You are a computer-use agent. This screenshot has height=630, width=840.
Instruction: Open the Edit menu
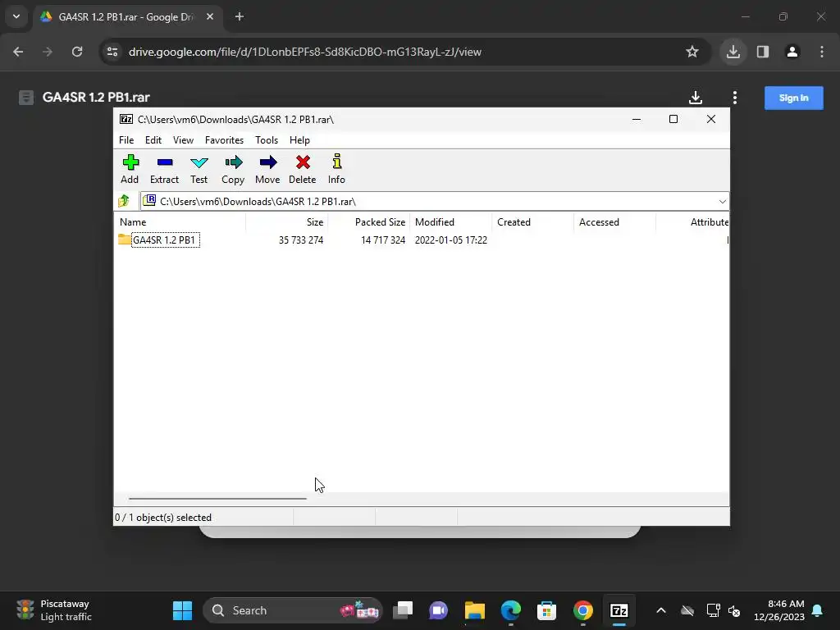(153, 139)
